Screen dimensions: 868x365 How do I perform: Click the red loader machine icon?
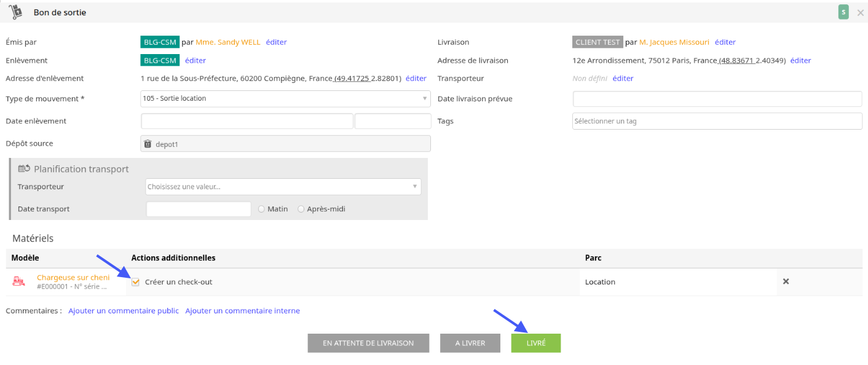(20, 282)
